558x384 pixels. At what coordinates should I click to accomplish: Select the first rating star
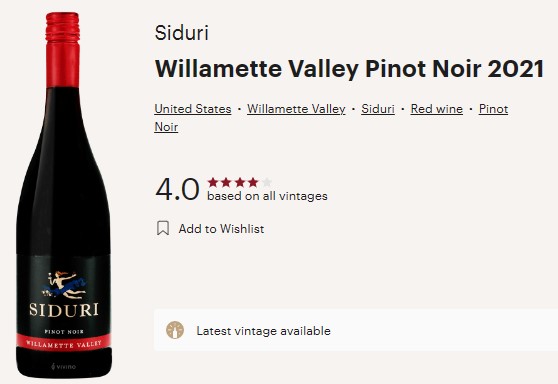213,183
